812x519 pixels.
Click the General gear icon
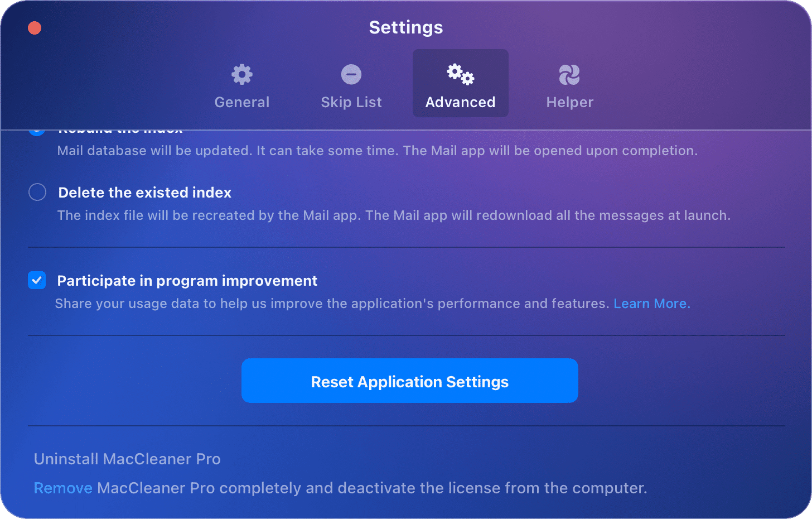tap(241, 74)
